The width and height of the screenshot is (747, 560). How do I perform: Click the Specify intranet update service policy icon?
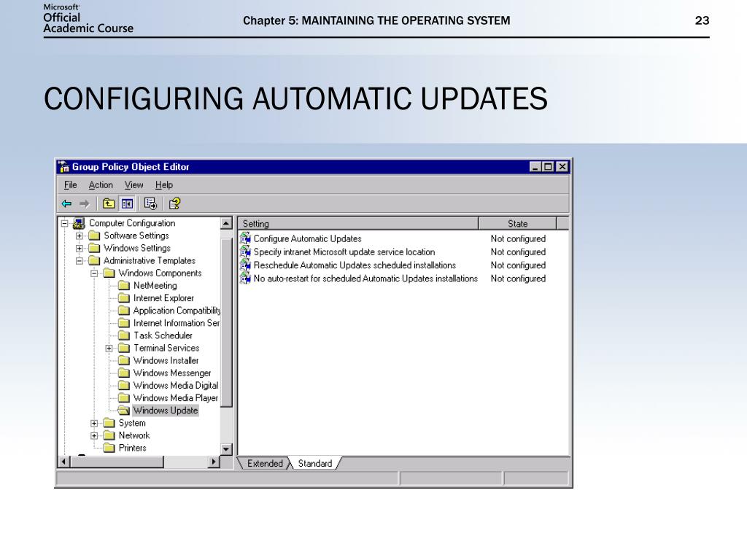(245, 252)
